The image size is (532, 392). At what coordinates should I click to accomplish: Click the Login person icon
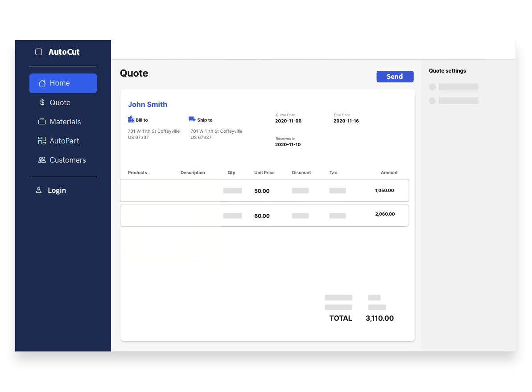click(x=39, y=190)
